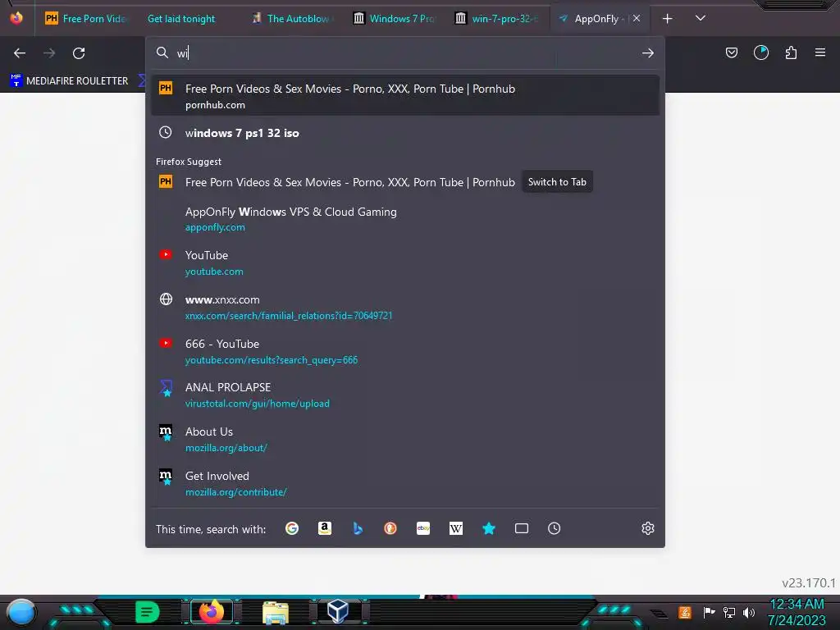
Task: Open the www.xnxx.com suggestion row
Action: coord(405,307)
